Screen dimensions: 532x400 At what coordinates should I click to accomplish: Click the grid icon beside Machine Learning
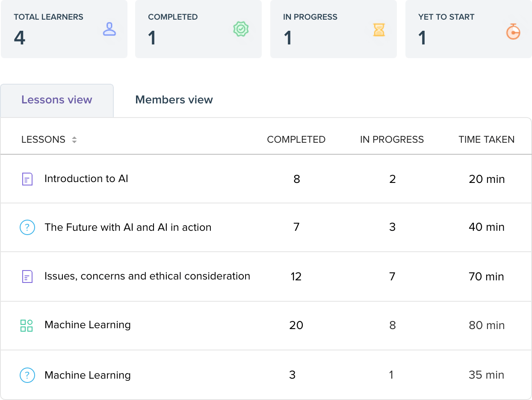[x=27, y=325]
